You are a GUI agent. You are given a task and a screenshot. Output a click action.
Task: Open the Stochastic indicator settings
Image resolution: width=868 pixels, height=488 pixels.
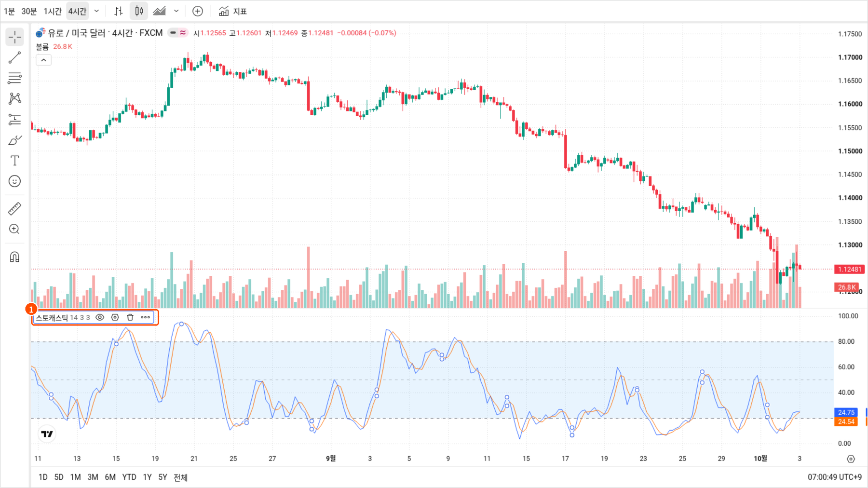pyautogui.click(x=115, y=317)
